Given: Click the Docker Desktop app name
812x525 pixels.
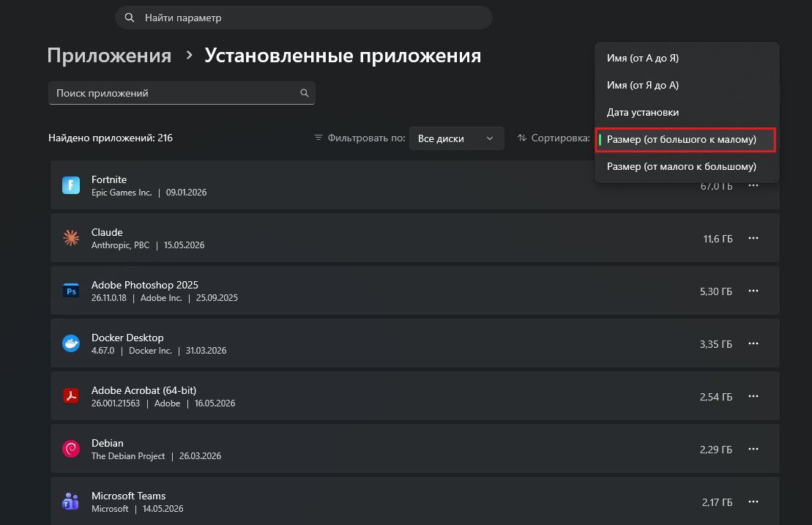Looking at the screenshot, I should click(127, 338).
